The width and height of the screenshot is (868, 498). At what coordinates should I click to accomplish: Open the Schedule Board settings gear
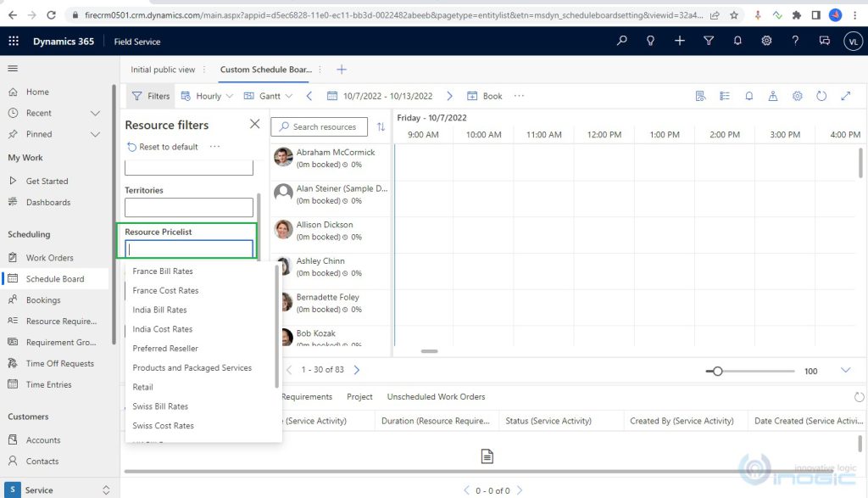click(x=797, y=96)
